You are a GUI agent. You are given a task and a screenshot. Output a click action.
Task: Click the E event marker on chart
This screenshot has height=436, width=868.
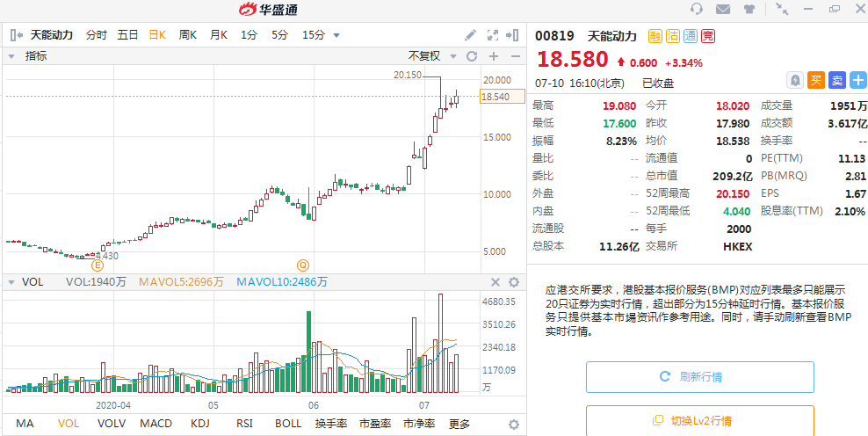point(98,265)
